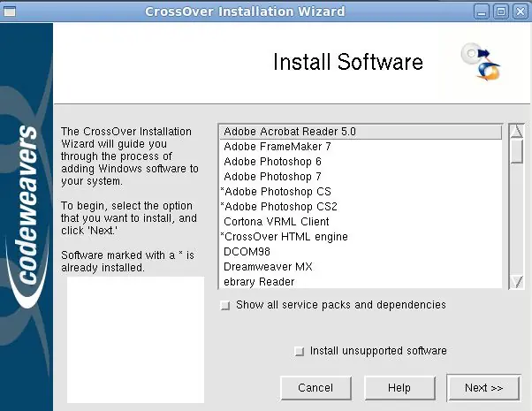This screenshot has height=411, width=532.
Task: Maximize the CrossOver Installation Wizard window
Action: [x=501, y=11]
